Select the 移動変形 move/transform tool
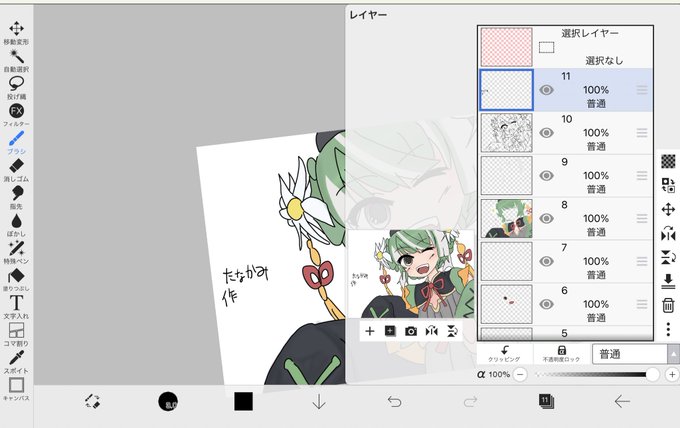 (x=16, y=33)
